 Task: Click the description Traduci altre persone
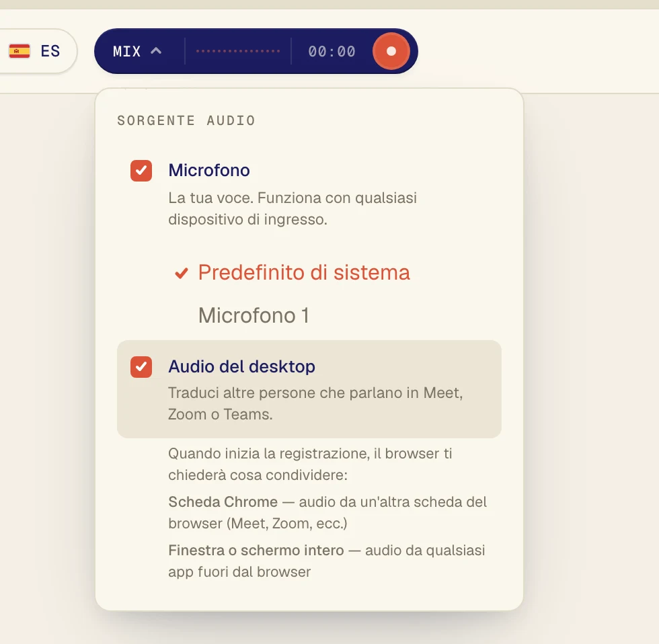315,403
